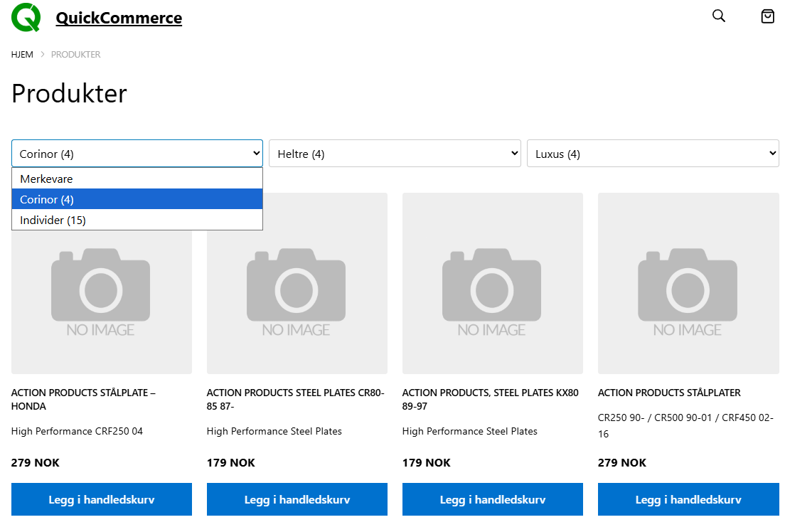790x532 pixels.
Task: Open ACTION PRODUCTS STÅLPLATER title
Action: pos(669,393)
